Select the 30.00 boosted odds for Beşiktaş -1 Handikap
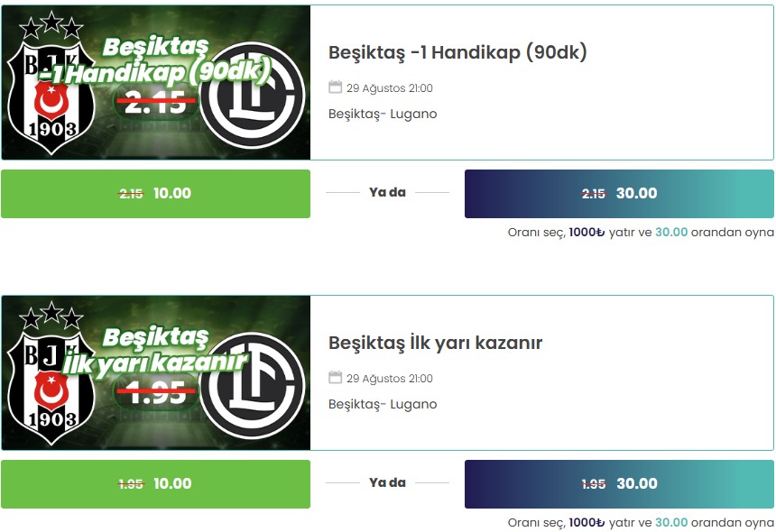The height and width of the screenshot is (532, 776). [x=619, y=193]
